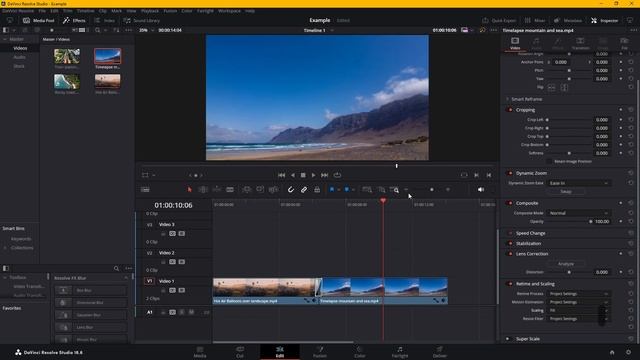The image size is (640, 360).
Task: Toggle Loop playback
Action: click(337, 175)
